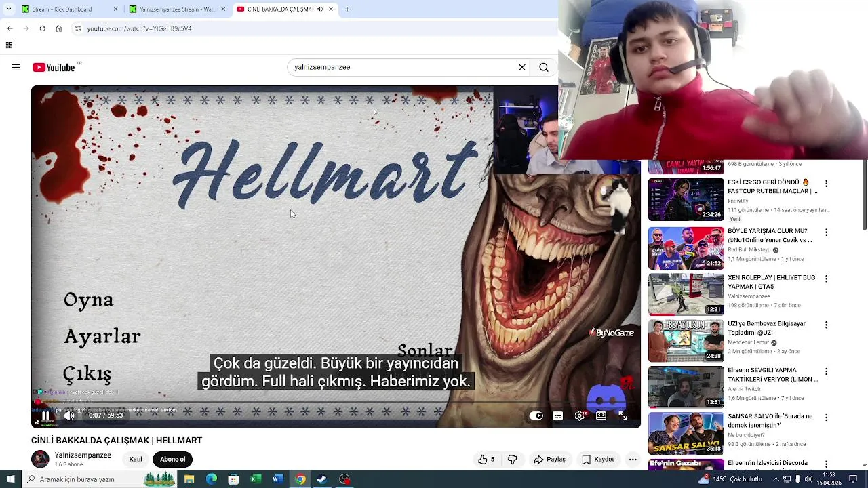868x488 pixels.
Task: Open BÖYLE YARIŞMA OLUR MU? video title
Action: [770, 236]
